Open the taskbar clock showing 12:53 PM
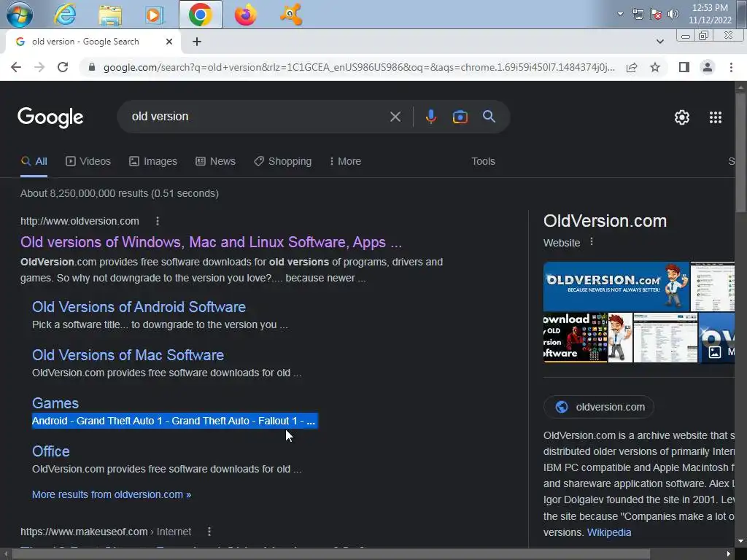This screenshot has width=747, height=560. 710,14
